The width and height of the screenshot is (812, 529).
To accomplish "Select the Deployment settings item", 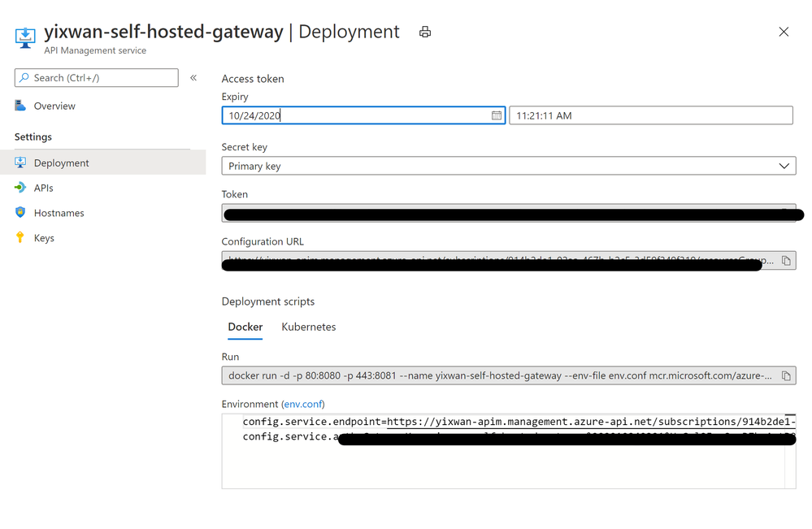I will tap(102, 163).
